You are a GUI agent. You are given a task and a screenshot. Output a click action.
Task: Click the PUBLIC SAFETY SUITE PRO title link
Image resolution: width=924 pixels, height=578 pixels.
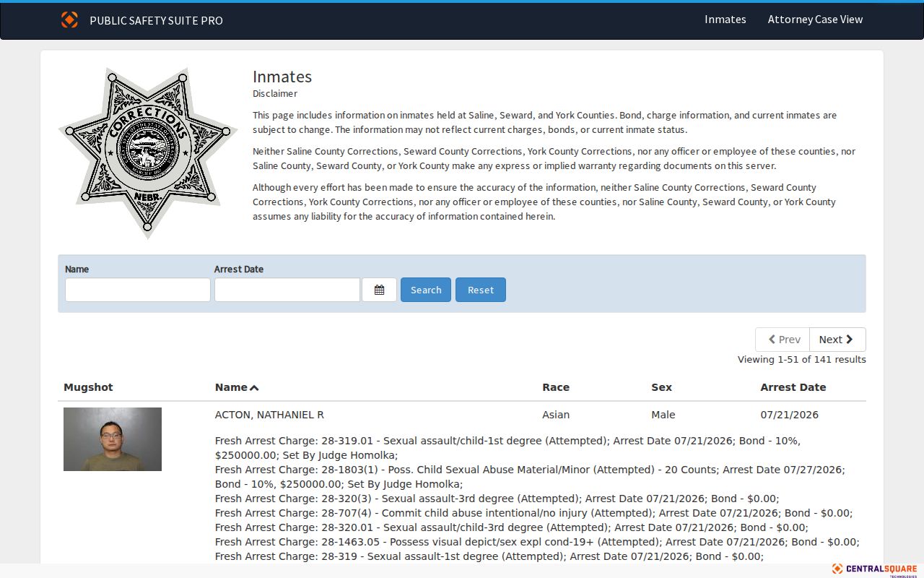[x=156, y=20]
